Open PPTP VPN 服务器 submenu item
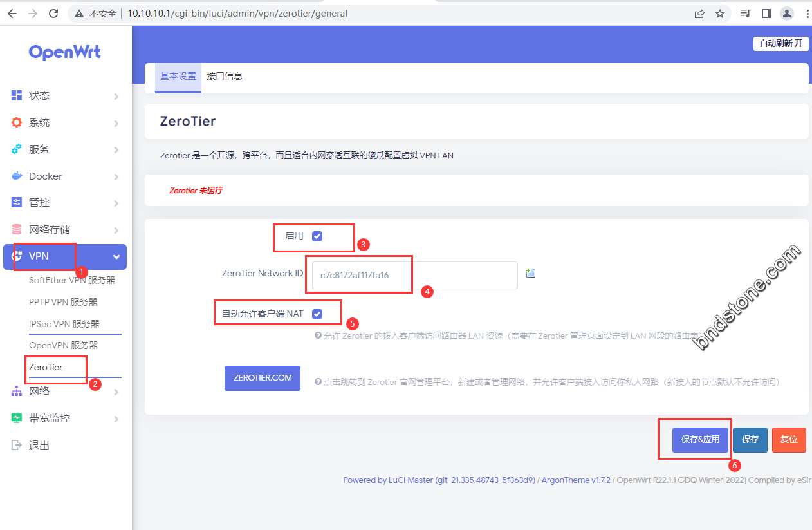Viewport: 812px width, 530px height. point(63,302)
